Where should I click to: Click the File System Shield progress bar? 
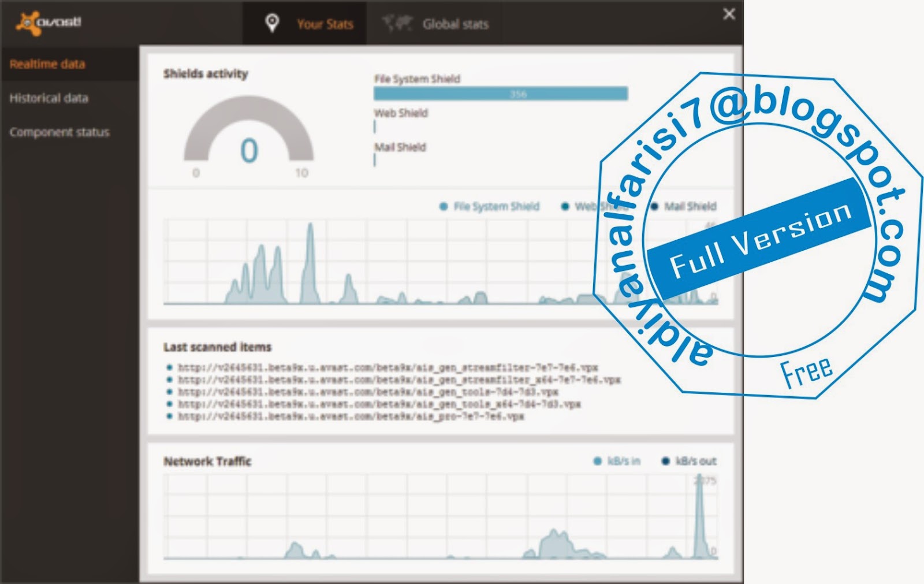click(x=501, y=94)
